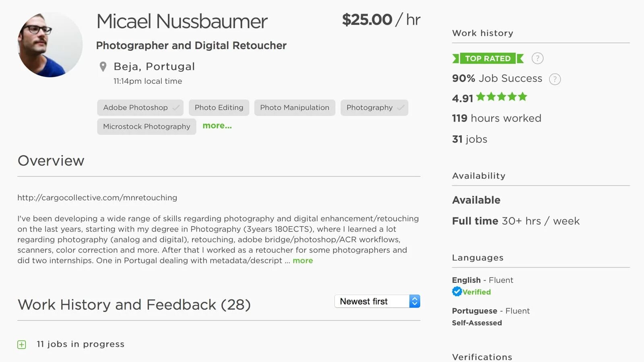Click the checkmark on the Photography tag
This screenshot has width=644, height=362.
(x=400, y=108)
